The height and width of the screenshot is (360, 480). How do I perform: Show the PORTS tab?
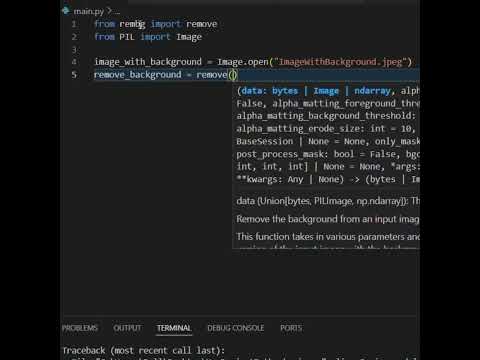click(x=291, y=328)
